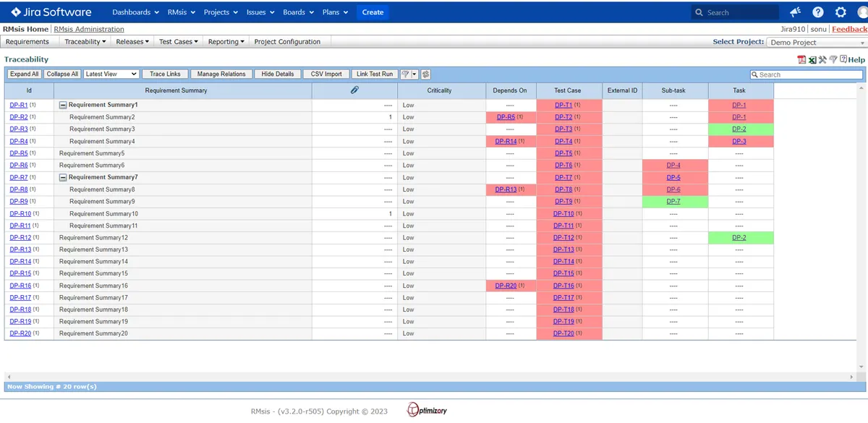Image resolution: width=868 pixels, height=423 pixels.
Task: Collapse the Requirement Summary1 node
Action: (63, 105)
